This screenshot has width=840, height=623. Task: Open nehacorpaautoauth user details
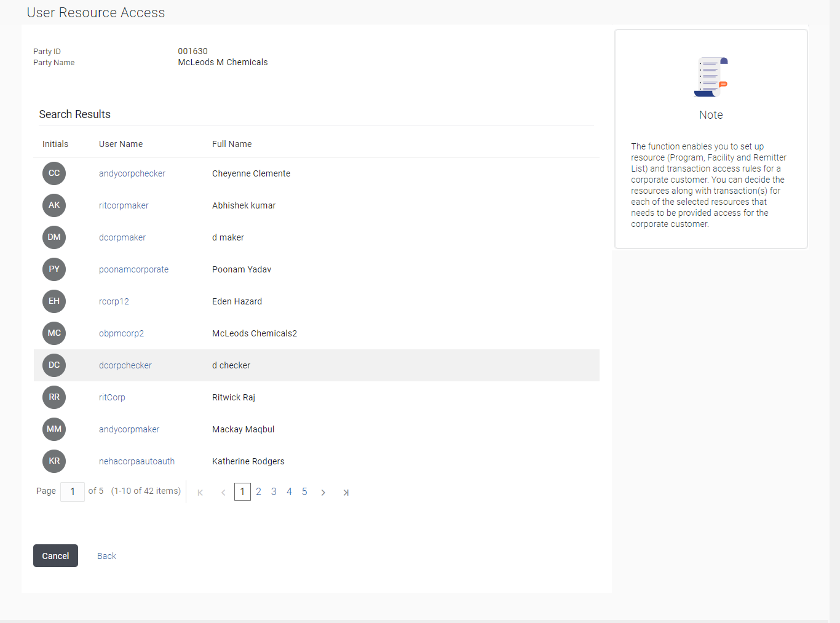click(x=137, y=461)
